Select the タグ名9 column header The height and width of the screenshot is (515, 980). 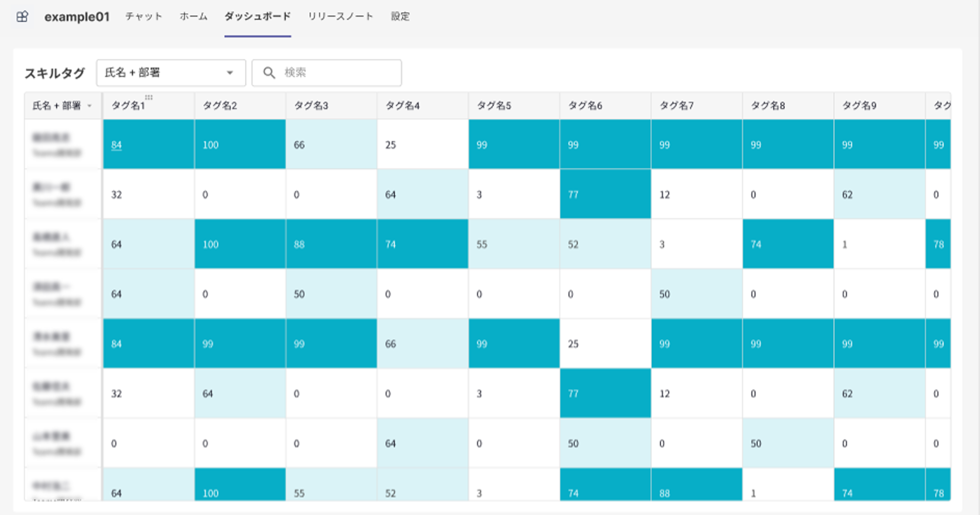click(859, 106)
